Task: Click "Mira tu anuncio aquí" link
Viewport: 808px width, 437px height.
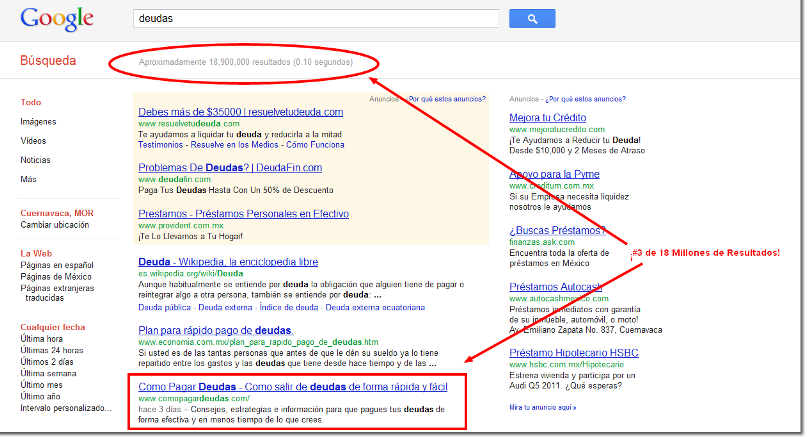Action: pos(543,408)
